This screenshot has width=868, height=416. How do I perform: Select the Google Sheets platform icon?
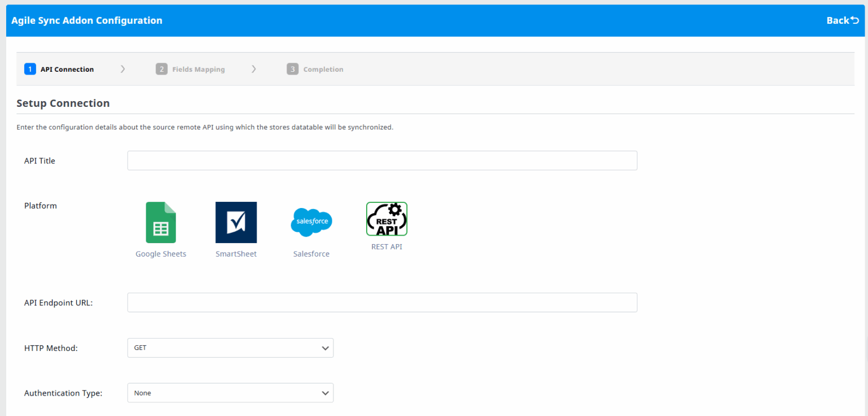click(160, 222)
